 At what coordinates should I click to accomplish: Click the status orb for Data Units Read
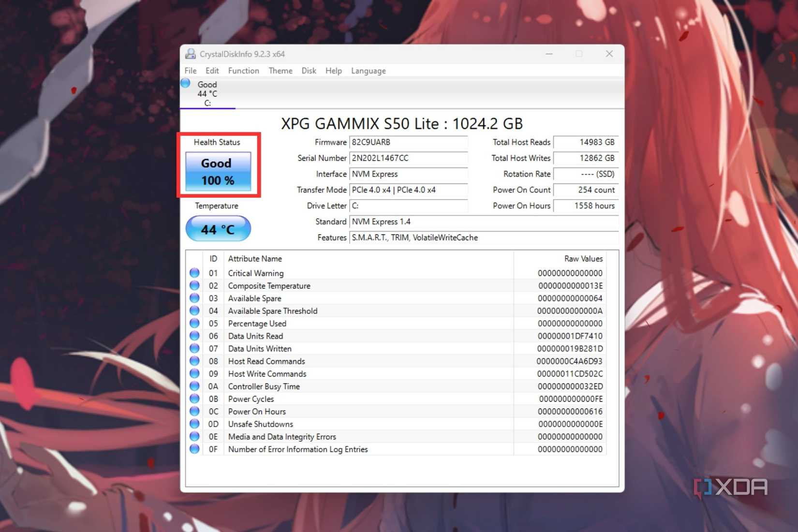click(x=194, y=336)
